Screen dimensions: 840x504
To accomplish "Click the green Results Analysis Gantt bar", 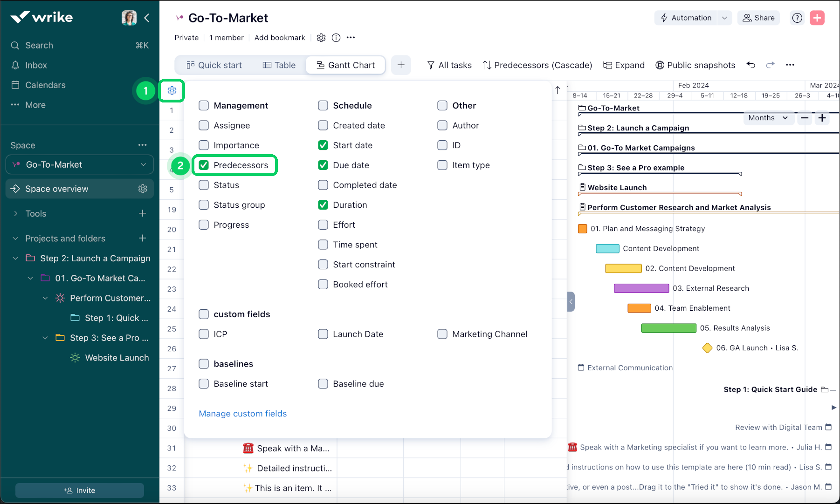I will click(668, 328).
